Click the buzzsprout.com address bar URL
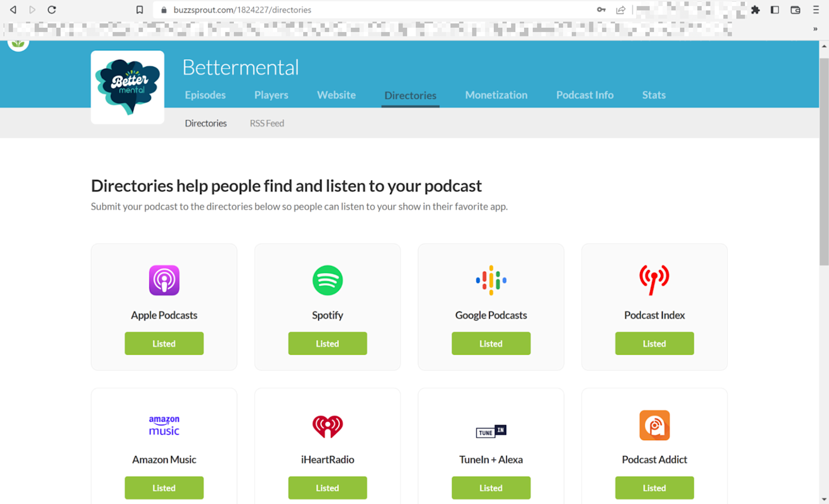Screen dimensions: 829x504 click(x=242, y=10)
